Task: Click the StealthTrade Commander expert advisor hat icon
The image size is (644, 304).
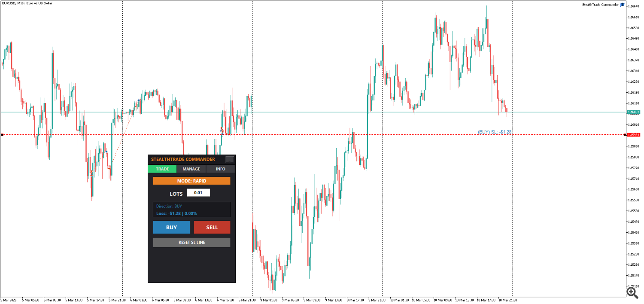Action: point(623,4)
